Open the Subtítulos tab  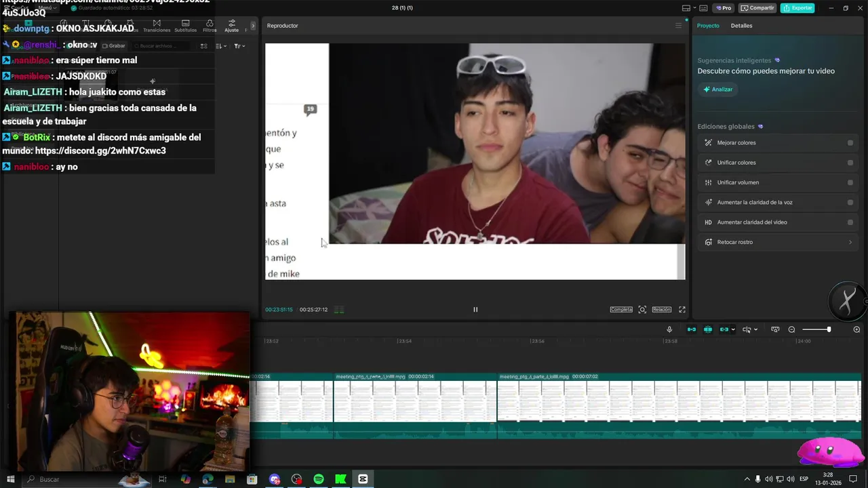tap(185, 26)
